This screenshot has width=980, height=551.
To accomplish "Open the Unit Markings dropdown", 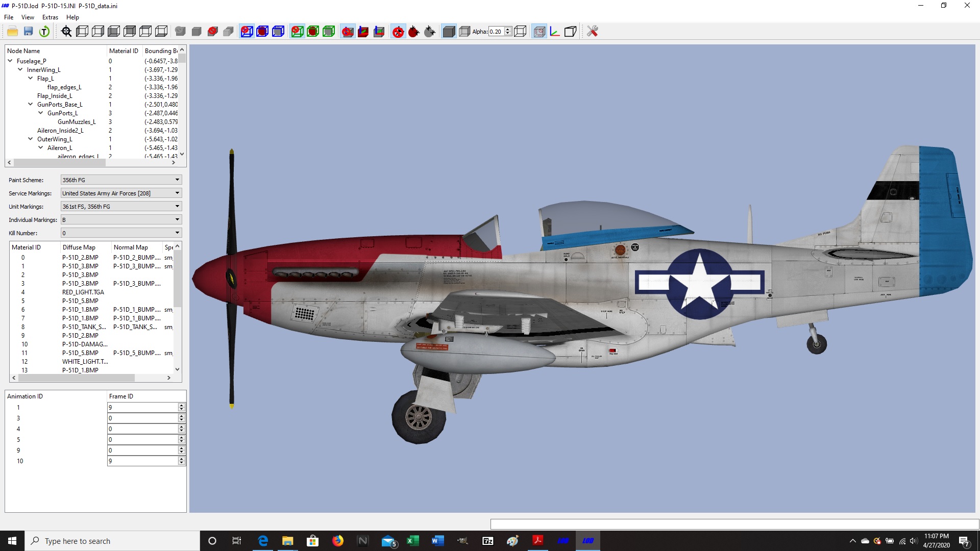I will click(x=121, y=207).
